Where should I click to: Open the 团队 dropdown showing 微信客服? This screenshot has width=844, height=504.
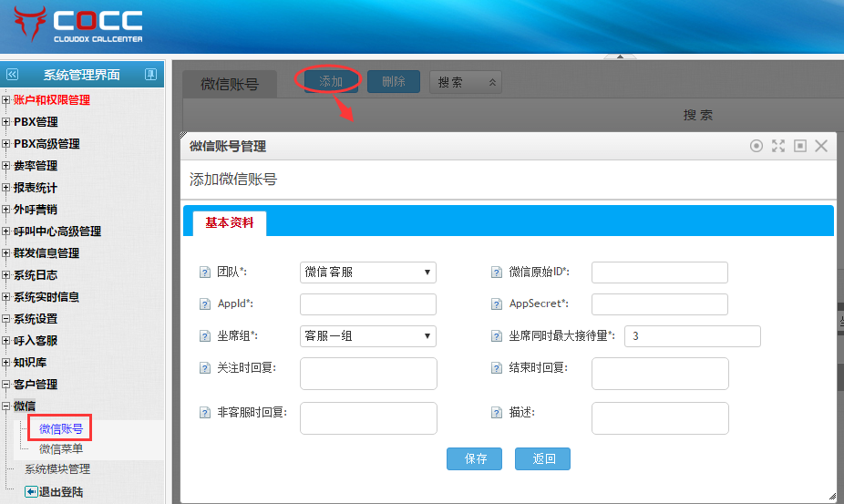367,273
